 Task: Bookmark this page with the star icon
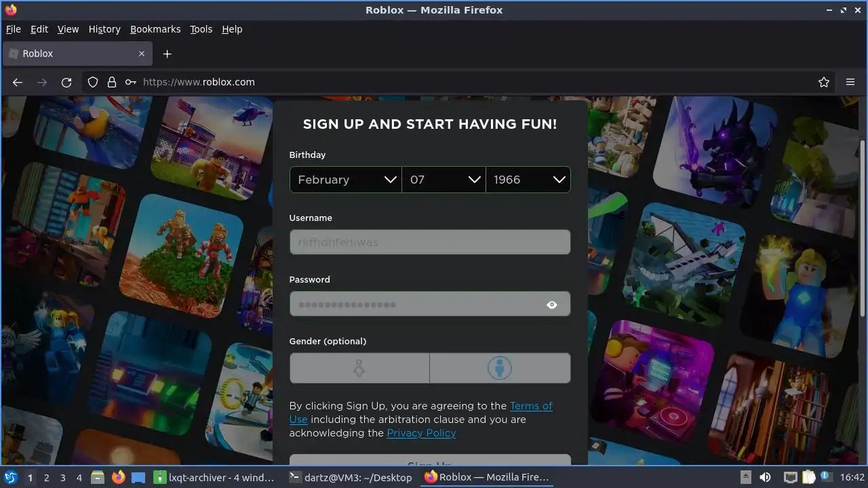[824, 82]
